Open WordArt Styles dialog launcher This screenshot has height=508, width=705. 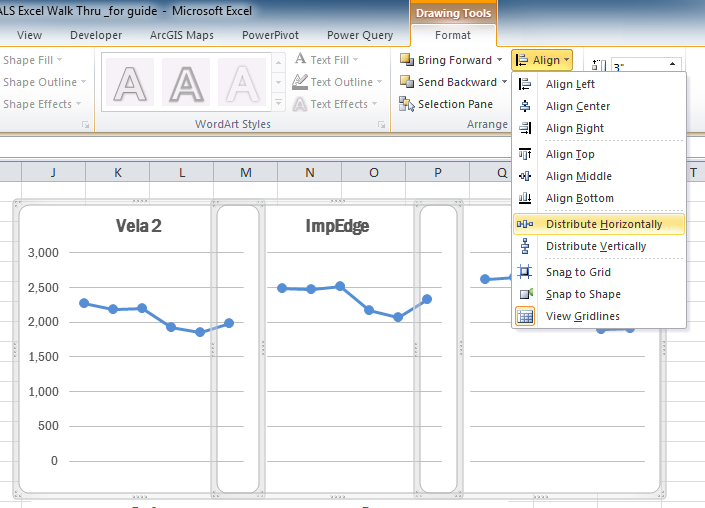[381, 125]
